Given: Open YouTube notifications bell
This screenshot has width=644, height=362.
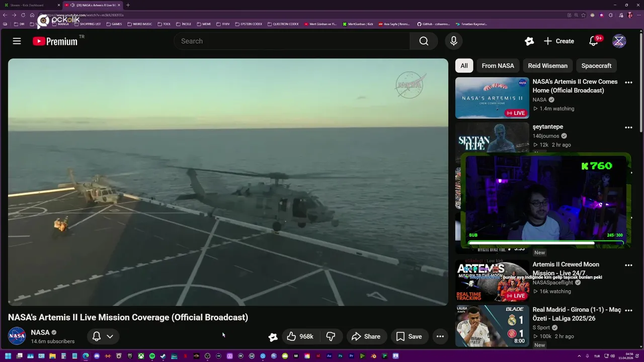Looking at the screenshot, I should (594, 41).
